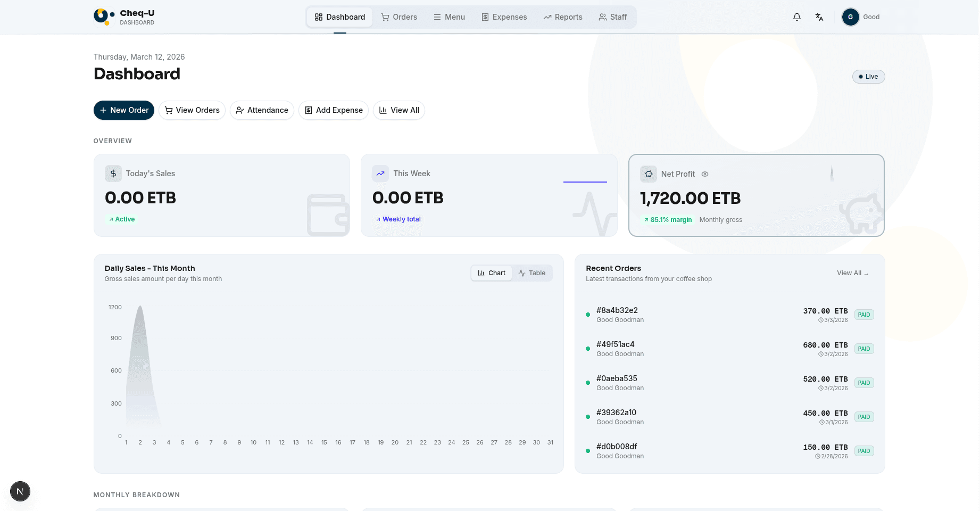
Task: Click View Orders button
Action: pyautogui.click(x=192, y=110)
